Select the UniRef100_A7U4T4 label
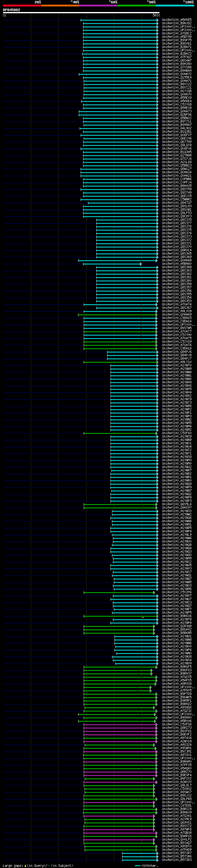The width and height of the screenshot is (197, 868). (x=176, y=304)
